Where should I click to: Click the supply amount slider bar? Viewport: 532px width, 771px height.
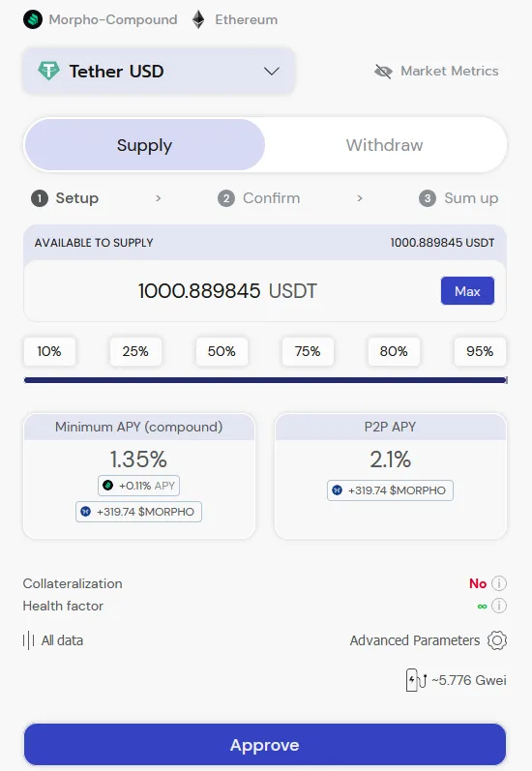265,380
